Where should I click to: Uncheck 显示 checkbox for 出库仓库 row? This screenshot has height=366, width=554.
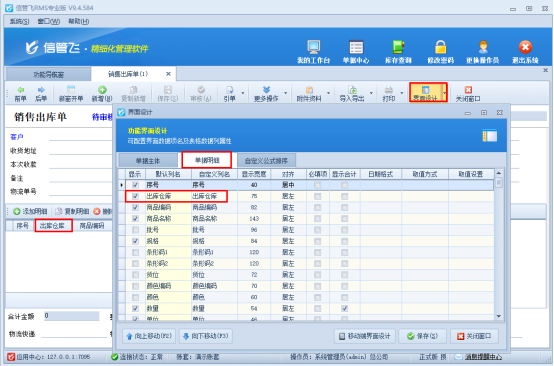[x=135, y=196]
